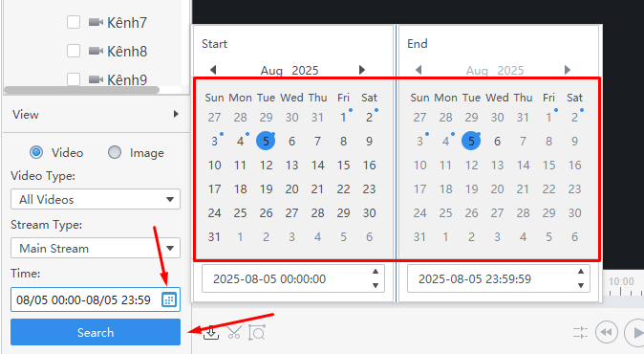This screenshot has height=354, width=644.
Task: Open the playback settings sliders icon
Action: coord(581,332)
